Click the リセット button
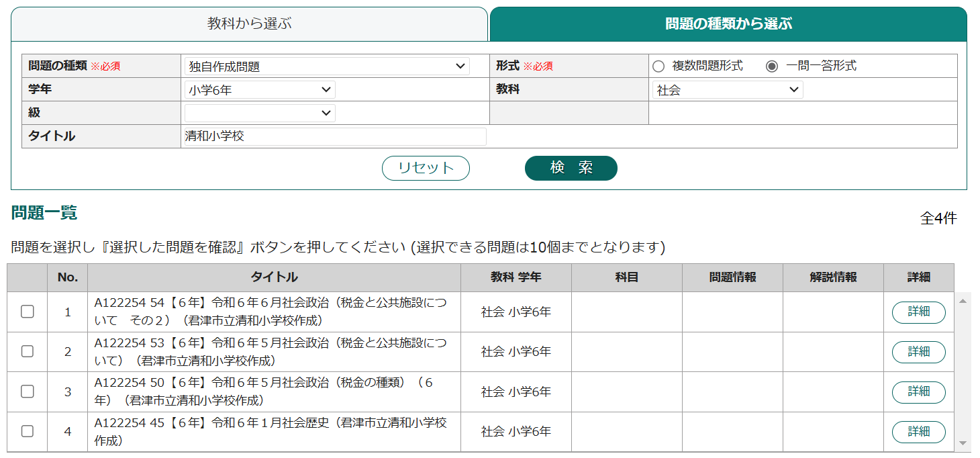Image resolution: width=980 pixels, height=458 pixels. (426, 168)
